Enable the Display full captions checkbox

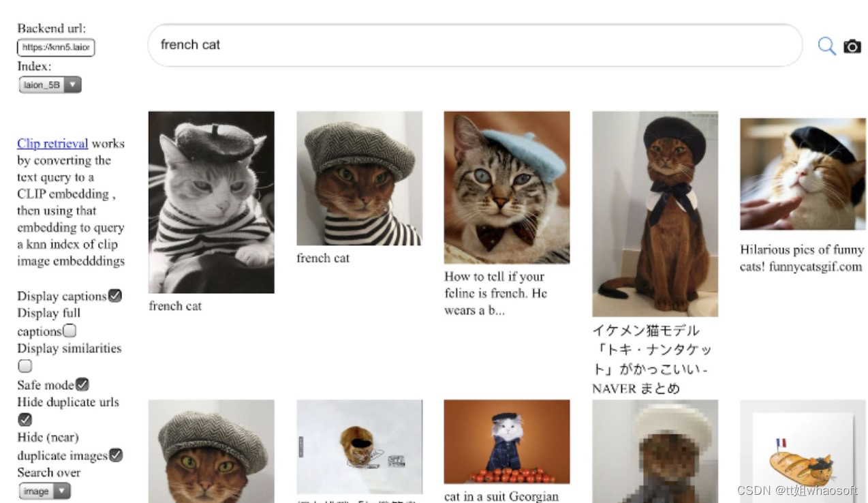click(69, 331)
